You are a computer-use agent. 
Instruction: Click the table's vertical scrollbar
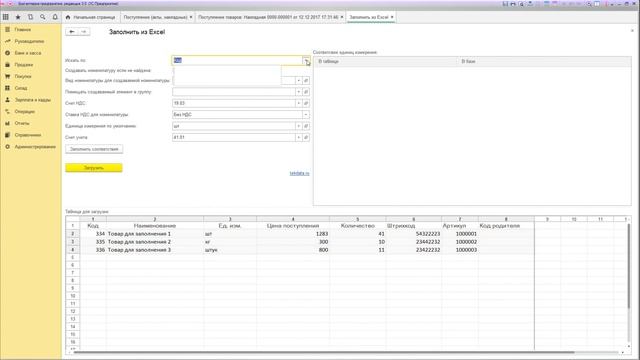pos(629,265)
